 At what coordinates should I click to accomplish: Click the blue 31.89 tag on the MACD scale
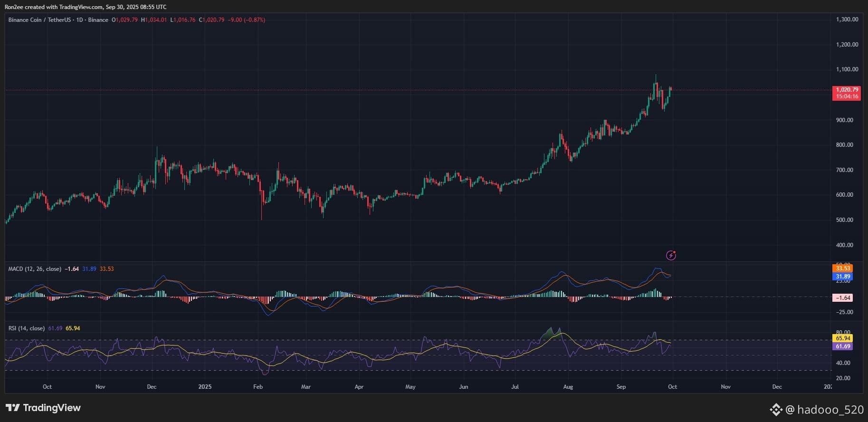click(843, 277)
